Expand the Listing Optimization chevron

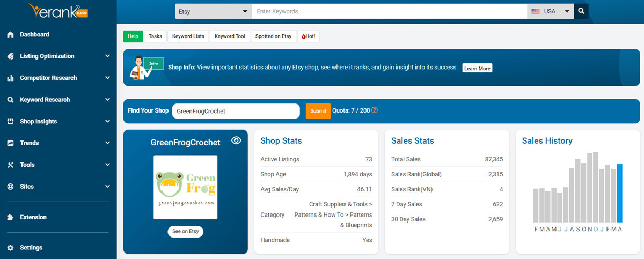tap(107, 56)
